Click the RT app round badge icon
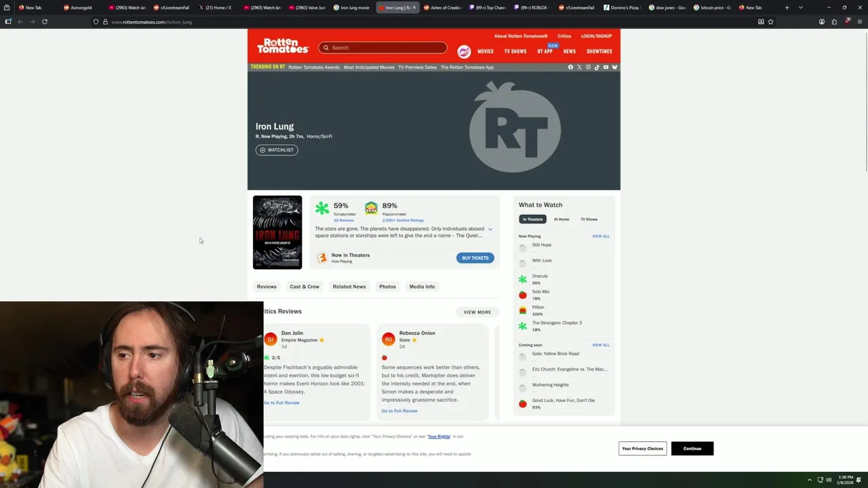Screen dimensions: 868x488 pos(464,52)
